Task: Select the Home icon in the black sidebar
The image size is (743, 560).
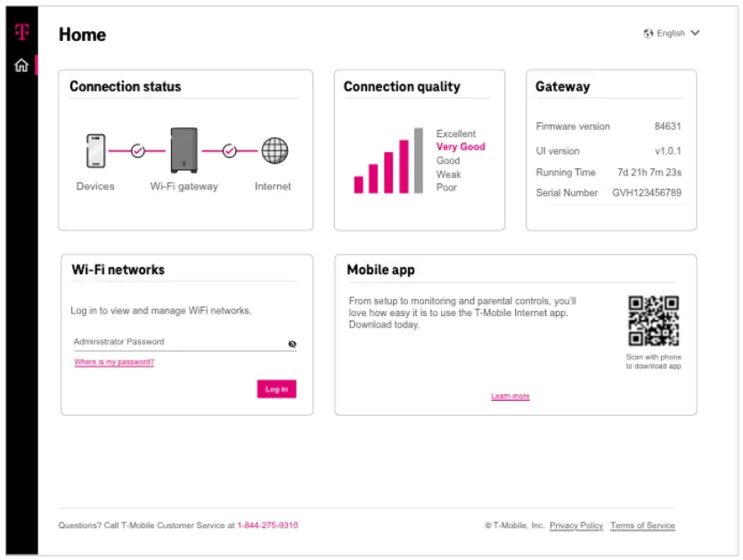Action: point(22,65)
